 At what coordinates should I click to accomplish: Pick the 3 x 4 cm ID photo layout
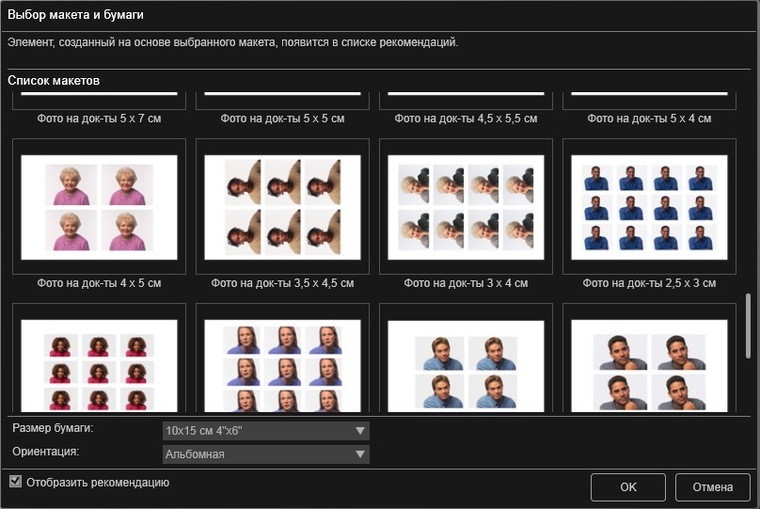[466, 205]
